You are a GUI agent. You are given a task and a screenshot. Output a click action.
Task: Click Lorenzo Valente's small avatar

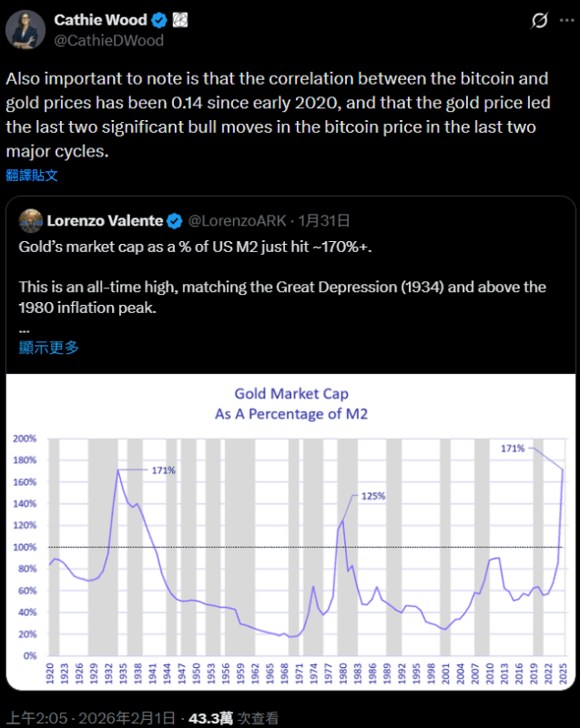click(x=30, y=221)
